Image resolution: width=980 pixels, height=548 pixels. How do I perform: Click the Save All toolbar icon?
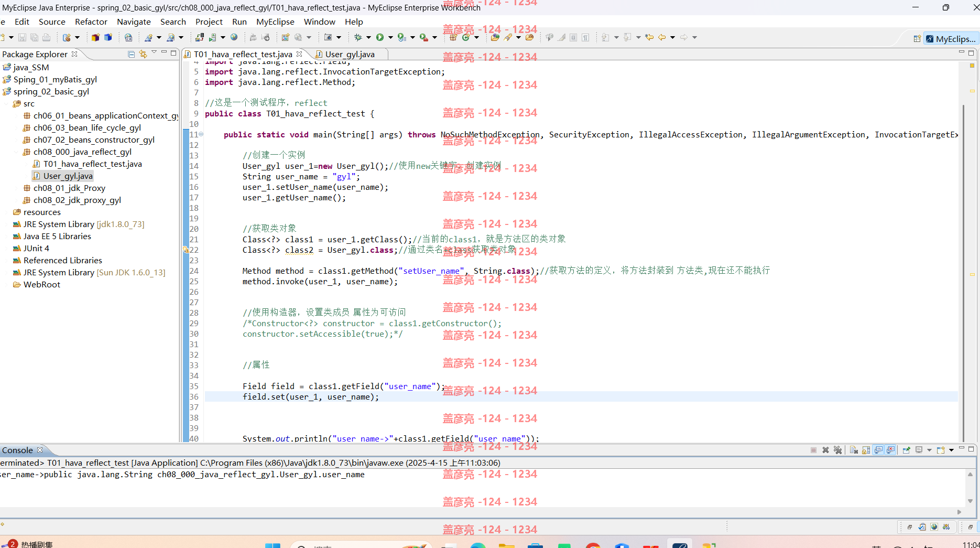click(34, 37)
